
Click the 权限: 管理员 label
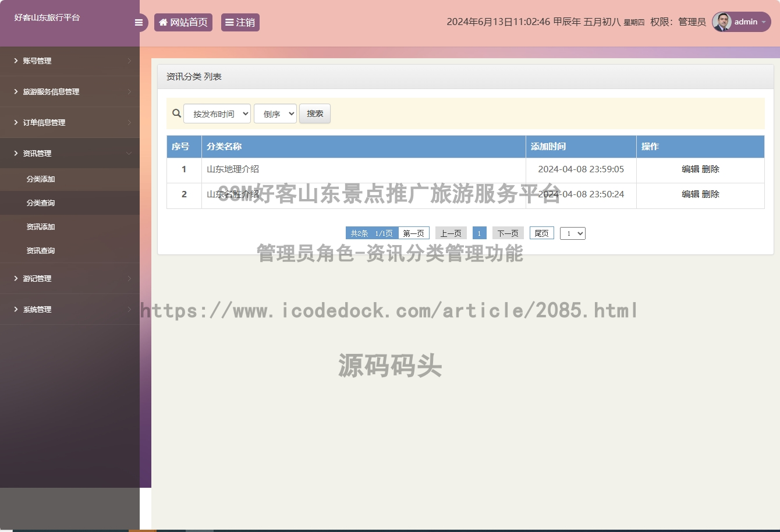tap(678, 22)
